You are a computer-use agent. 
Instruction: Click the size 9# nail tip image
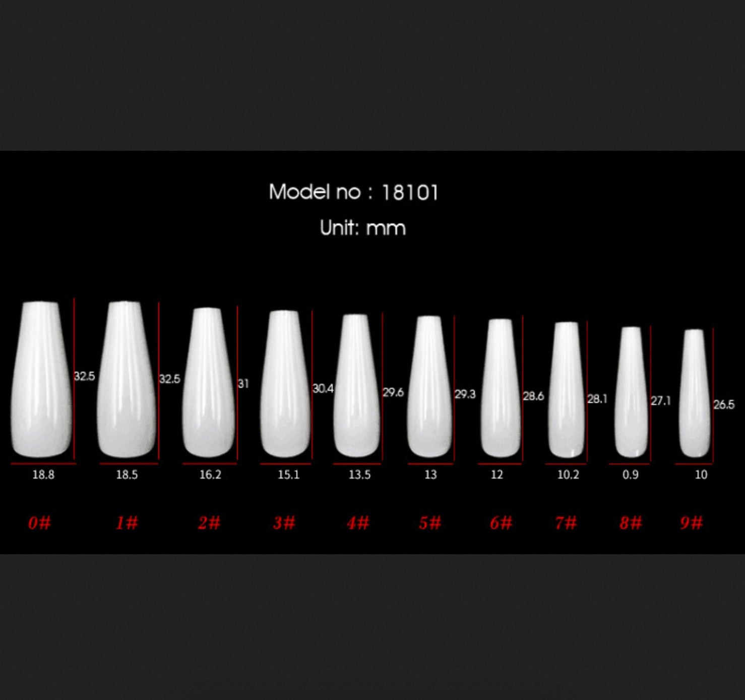click(x=694, y=392)
